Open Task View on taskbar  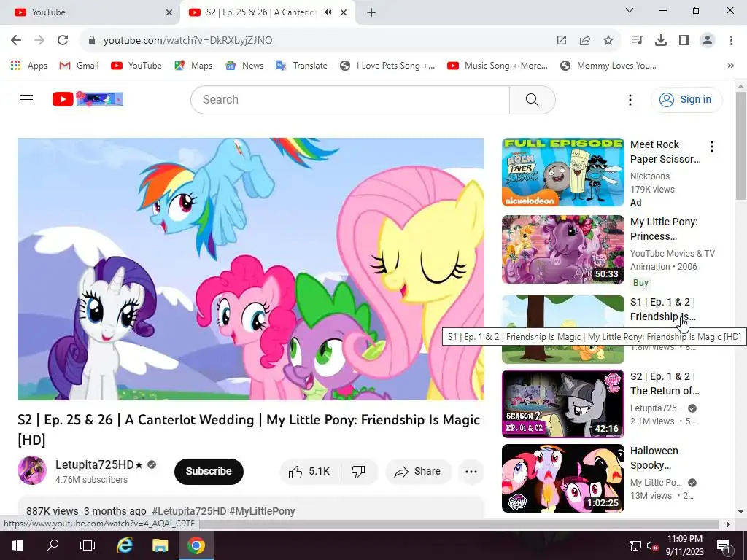(88, 545)
